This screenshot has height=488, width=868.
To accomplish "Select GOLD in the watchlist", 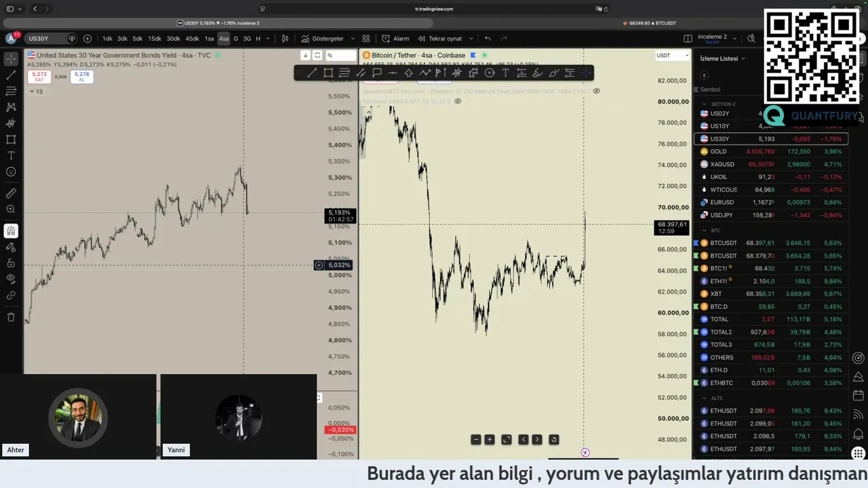I will tap(771, 152).
